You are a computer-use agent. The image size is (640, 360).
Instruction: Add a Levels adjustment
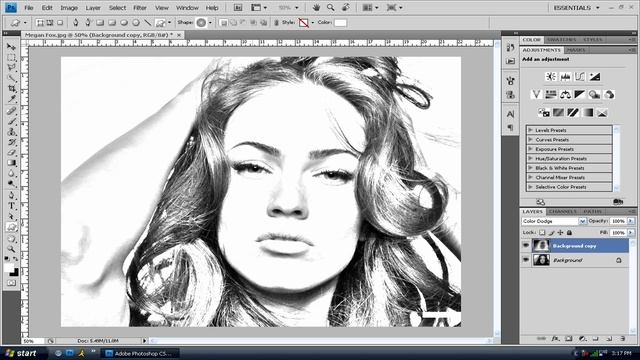[x=565, y=76]
